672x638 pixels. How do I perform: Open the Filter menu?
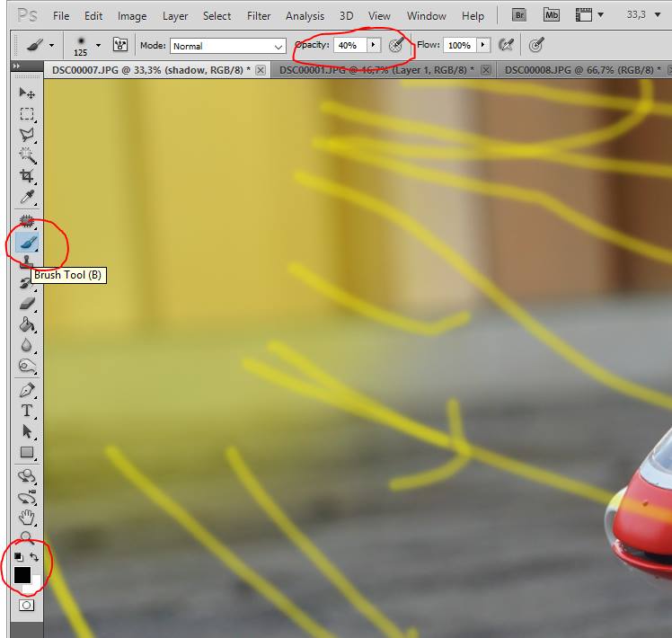coord(259,16)
